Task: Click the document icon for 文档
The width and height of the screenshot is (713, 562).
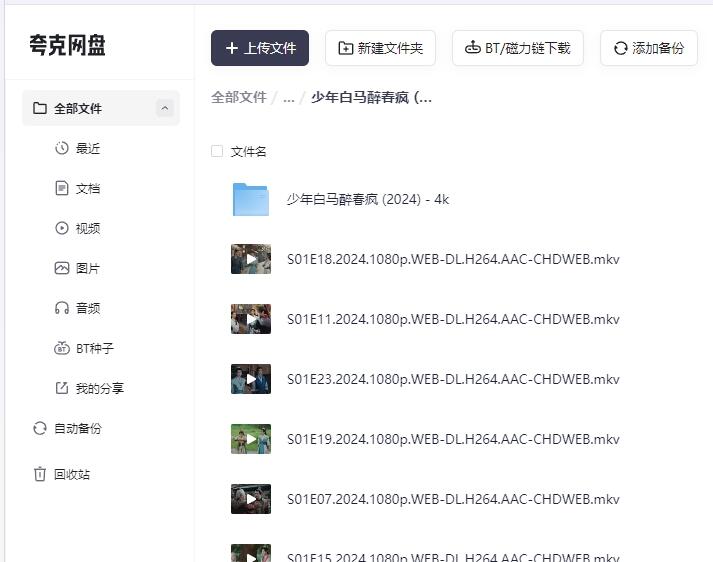Action: tap(62, 188)
